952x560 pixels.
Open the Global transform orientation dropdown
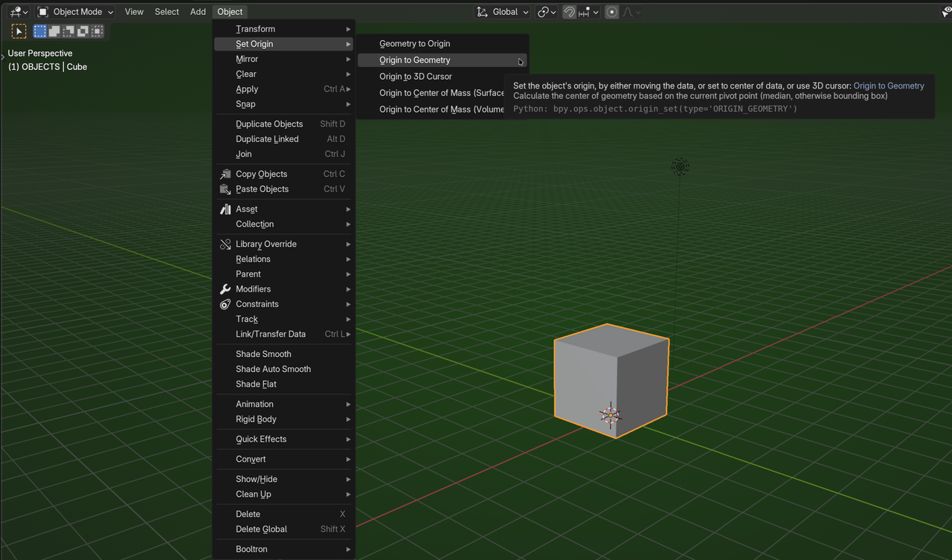tap(503, 12)
